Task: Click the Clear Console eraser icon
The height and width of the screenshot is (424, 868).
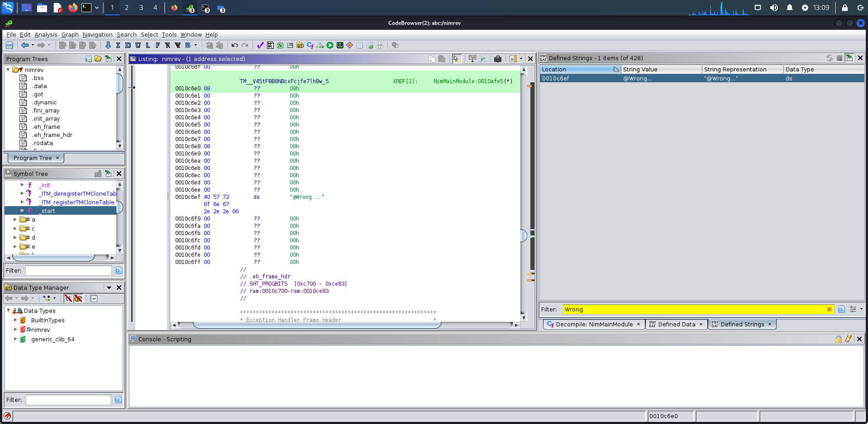Action: [x=849, y=339]
